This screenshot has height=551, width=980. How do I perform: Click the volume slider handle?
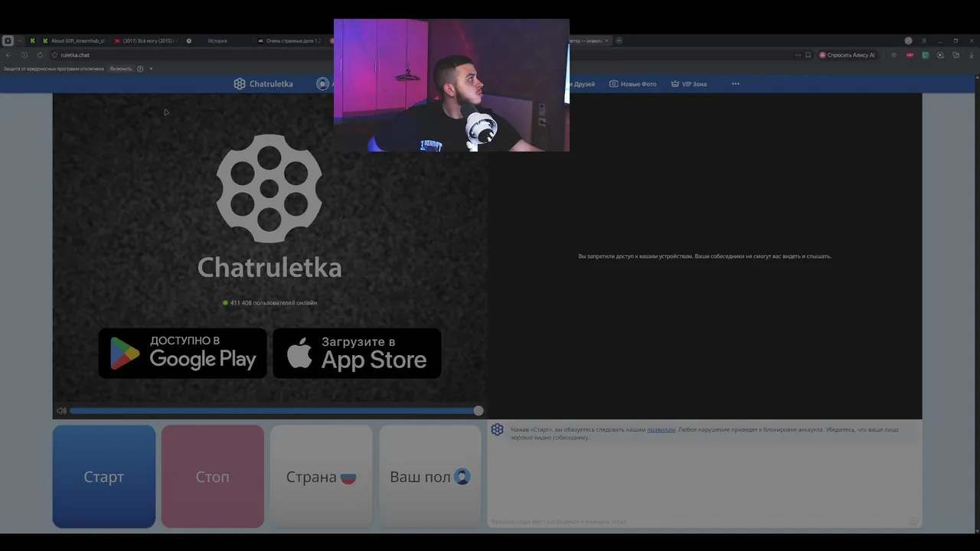479,411
